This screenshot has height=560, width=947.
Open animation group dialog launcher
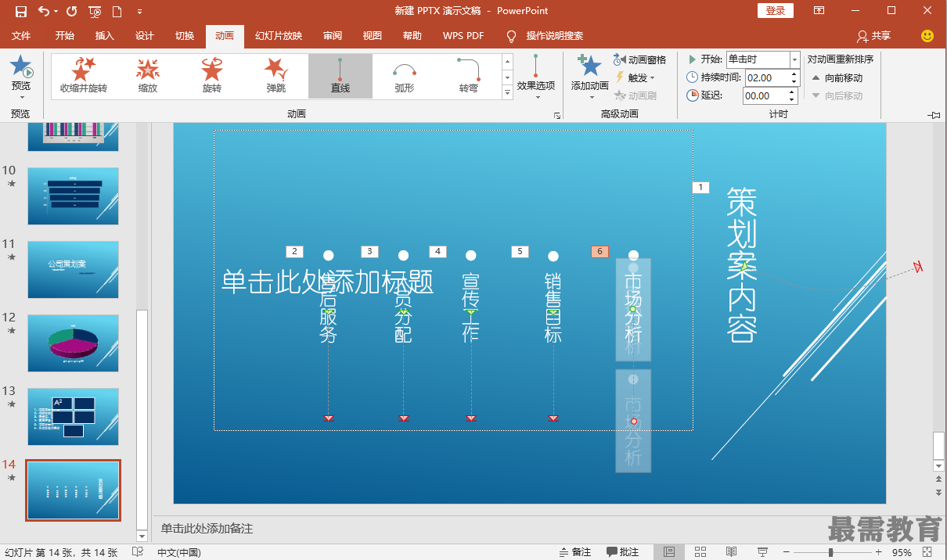point(557,116)
